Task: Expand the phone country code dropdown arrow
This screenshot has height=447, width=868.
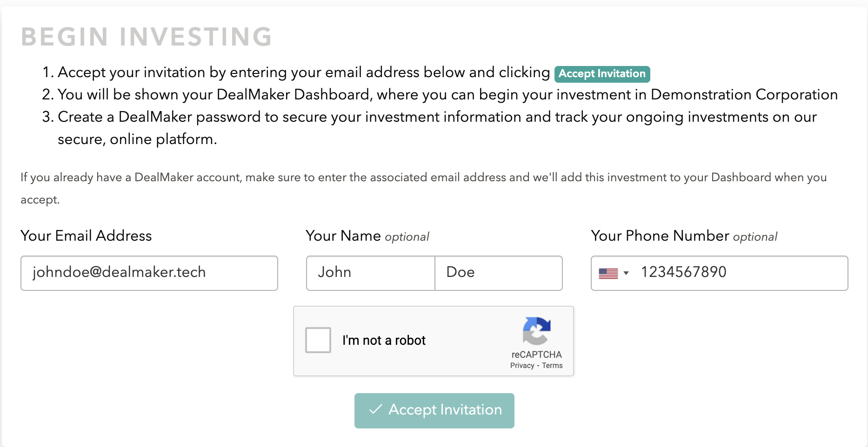Action: pos(626,273)
